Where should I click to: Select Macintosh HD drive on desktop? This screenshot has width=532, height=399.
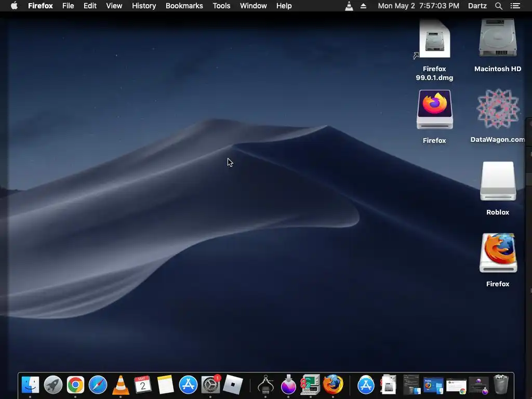tap(498, 45)
